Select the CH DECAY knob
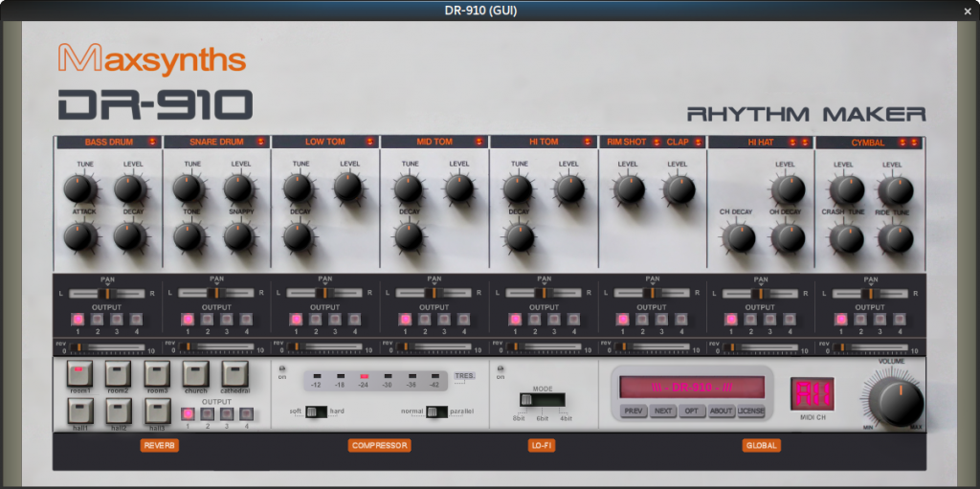Image resolution: width=980 pixels, height=489 pixels. pos(740,237)
